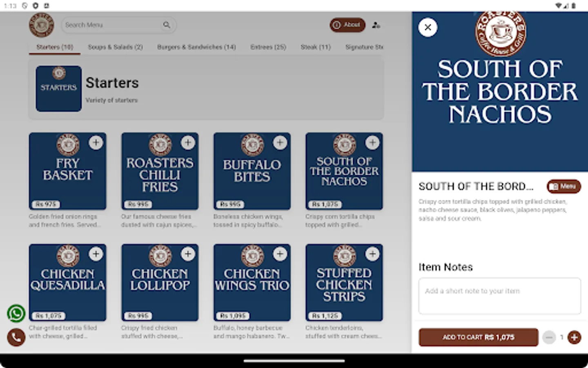The height and width of the screenshot is (368, 588).
Task: Open the Entrees category tab
Action: pos(268,47)
